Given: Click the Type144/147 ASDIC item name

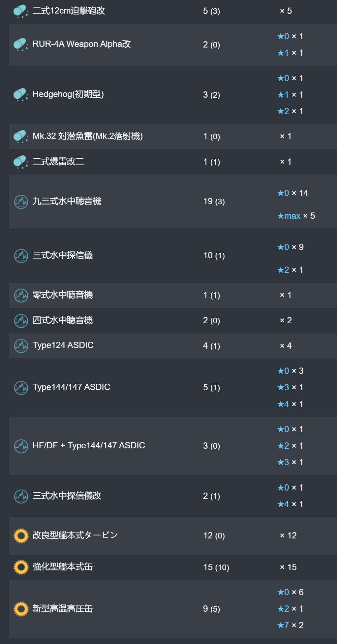Looking at the screenshot, I should click(x=72, y=387).
